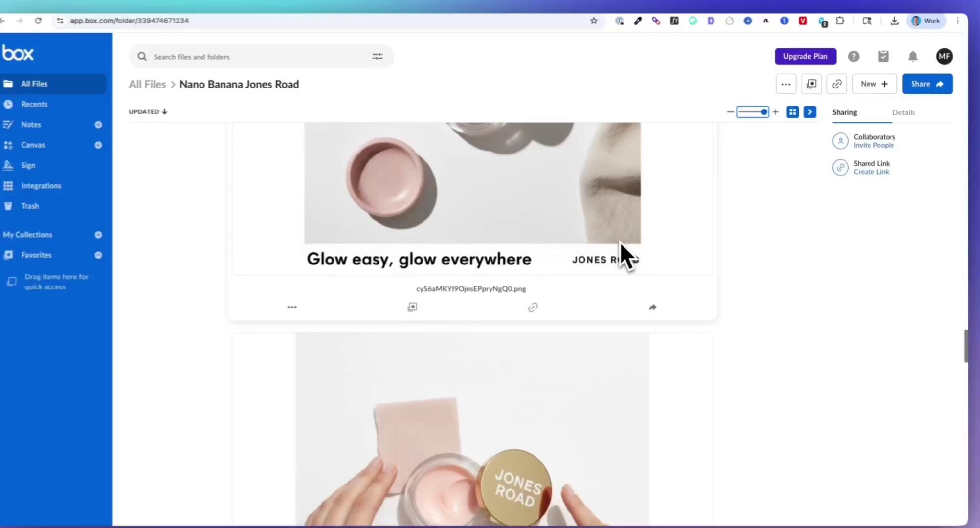Open the tasks clipboard icon
The height and width of the screenshot is (528, 980).
883,56
